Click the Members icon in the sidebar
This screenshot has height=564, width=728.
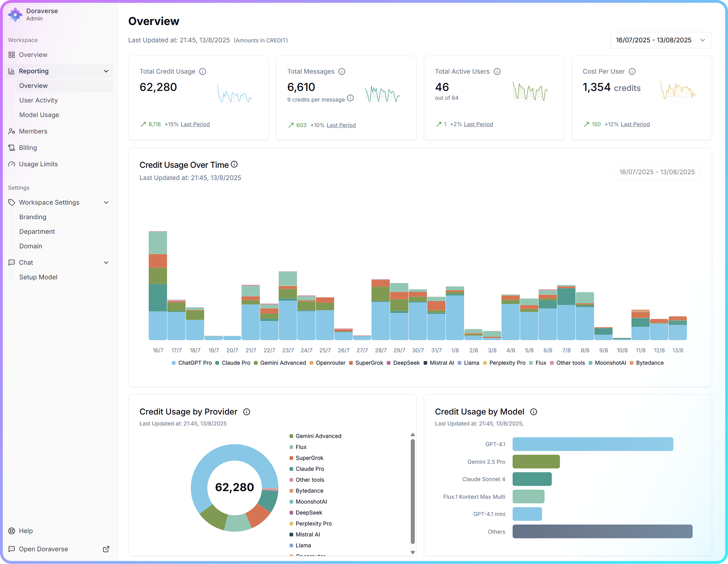pos(12,131)
